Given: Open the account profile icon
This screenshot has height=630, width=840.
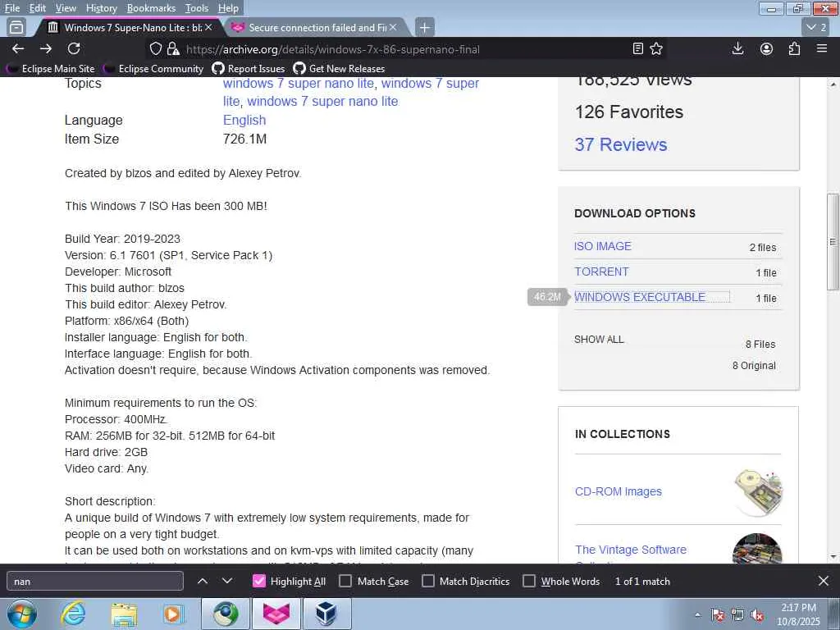Looking at the screenshot, I should [767, 48].
